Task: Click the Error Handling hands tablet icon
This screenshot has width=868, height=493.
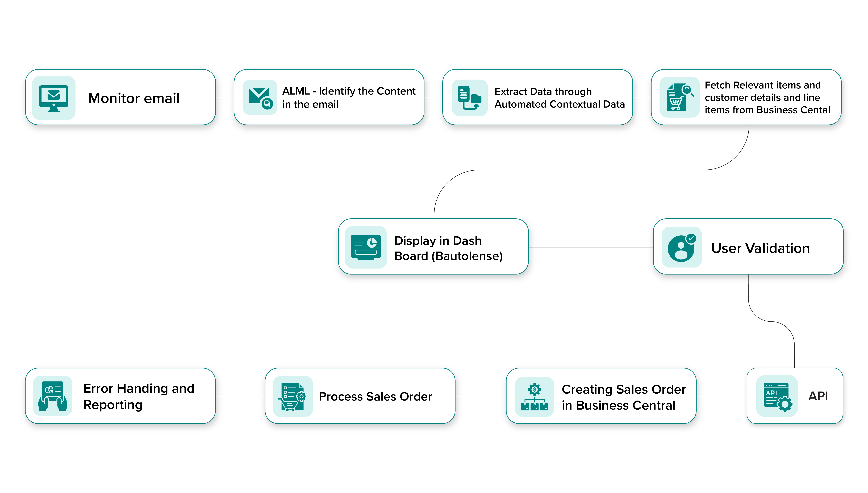Action: coord(52,396)
